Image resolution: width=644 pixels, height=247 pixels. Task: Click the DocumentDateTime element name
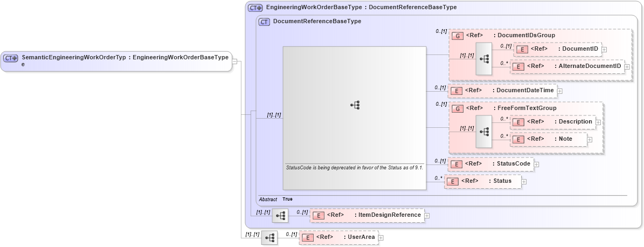pyautogui.click(x=525, y=91)
